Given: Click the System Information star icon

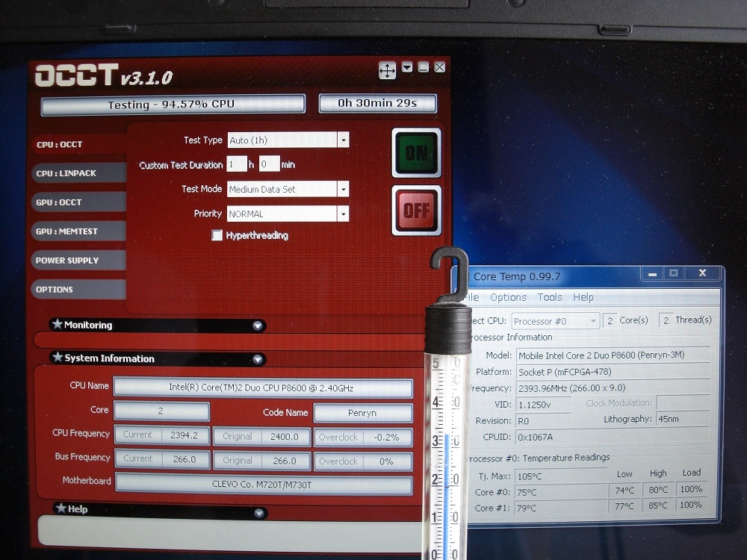Looking at the screenshot, I should tap(58, 357).
